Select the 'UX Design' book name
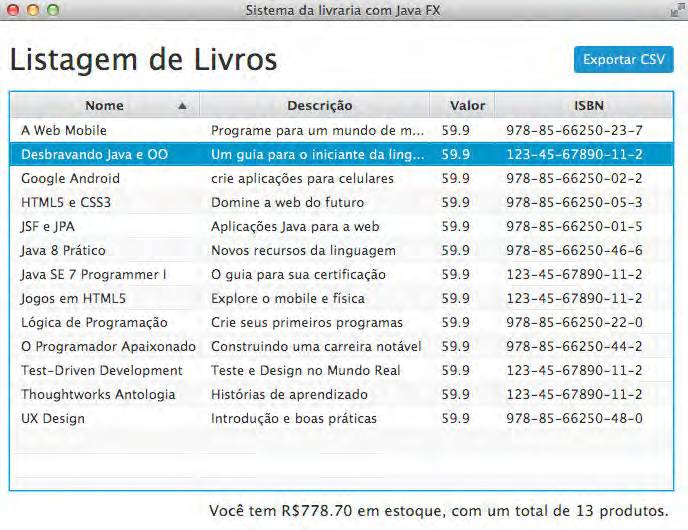Screen dimensions: 688x530 (53, 419)
